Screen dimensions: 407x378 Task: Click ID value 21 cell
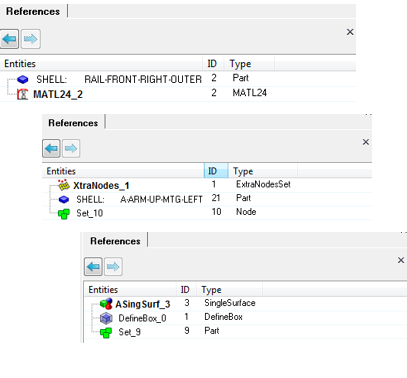pos(216,198)
